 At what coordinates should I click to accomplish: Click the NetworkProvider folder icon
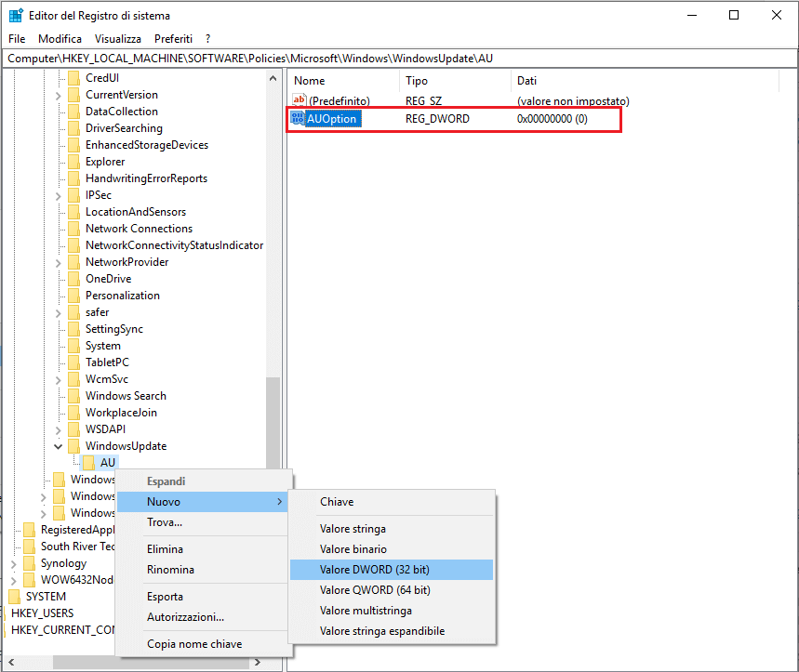(x=73, y=262)
